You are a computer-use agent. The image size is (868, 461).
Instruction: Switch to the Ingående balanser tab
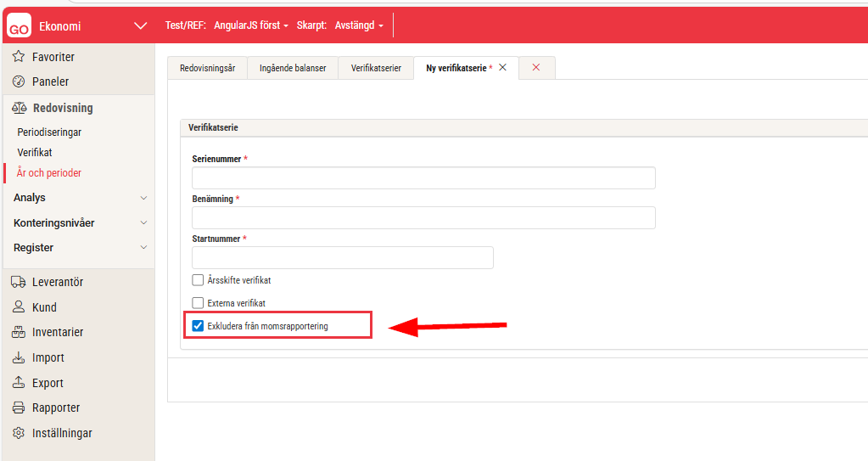coord(293,68)
